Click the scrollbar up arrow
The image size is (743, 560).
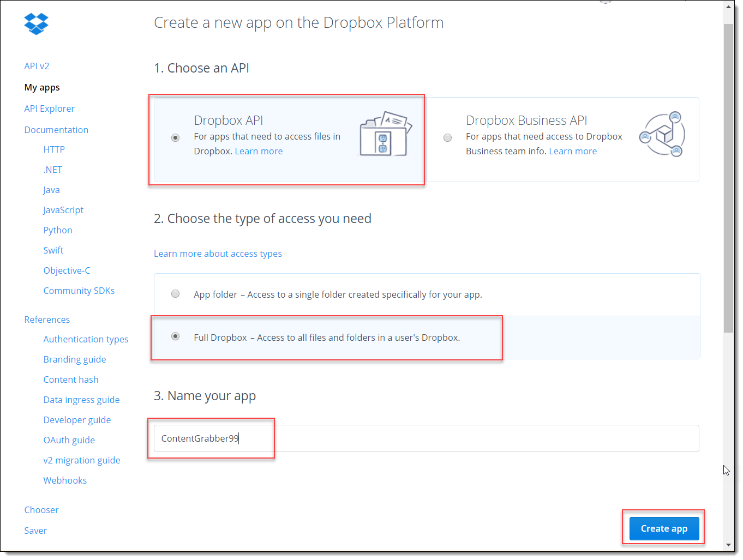[x=728, y=7]
